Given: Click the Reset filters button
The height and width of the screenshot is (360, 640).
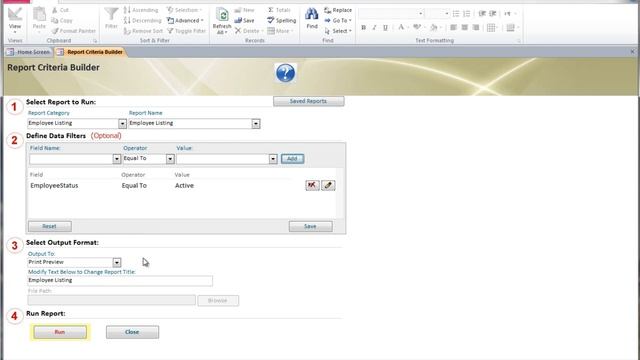Looking at the screenshot, I should tap(50, 226).
